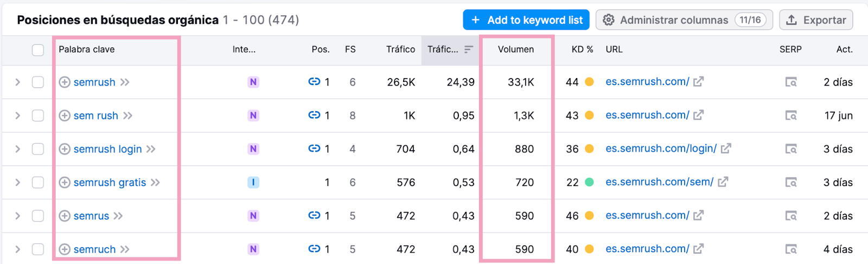Click the sort icon in Tráfic... column

click(469, 49)
